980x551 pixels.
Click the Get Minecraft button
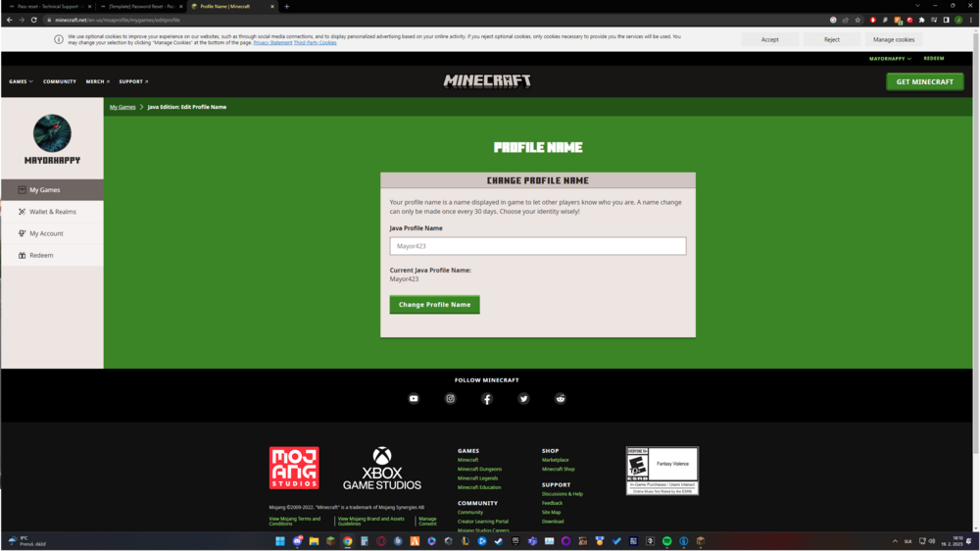[924, 81]
